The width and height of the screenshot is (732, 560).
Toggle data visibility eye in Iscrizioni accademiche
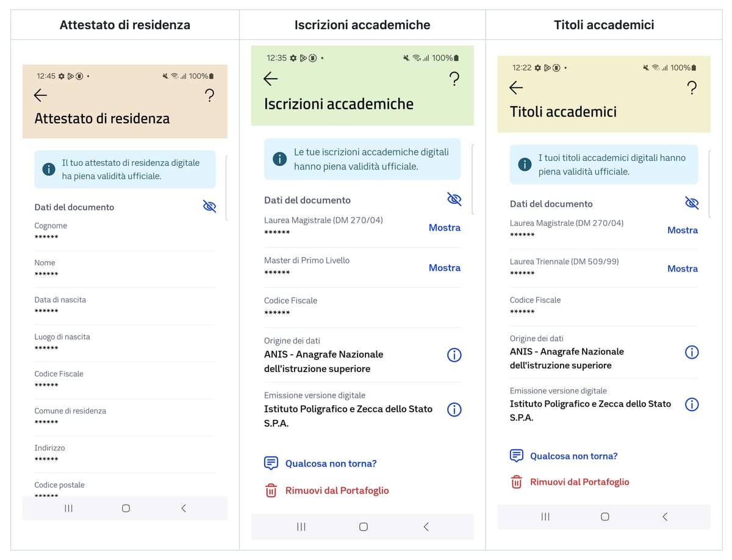coord(454,199)
